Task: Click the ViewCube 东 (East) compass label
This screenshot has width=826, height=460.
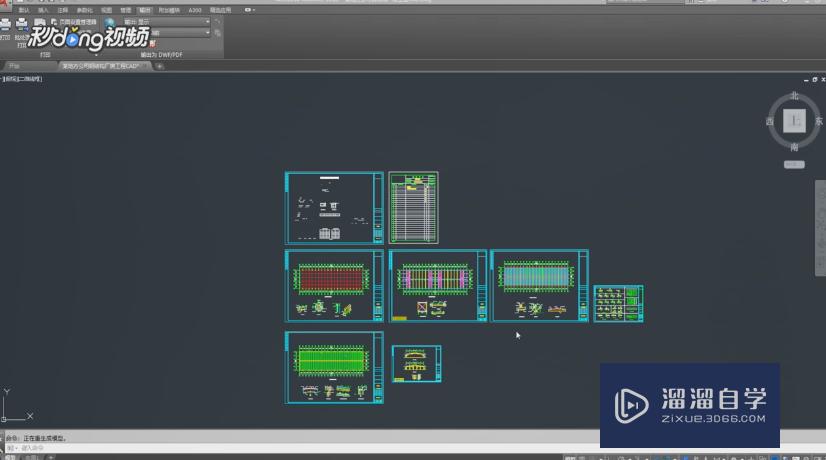Action: (819, 121)
